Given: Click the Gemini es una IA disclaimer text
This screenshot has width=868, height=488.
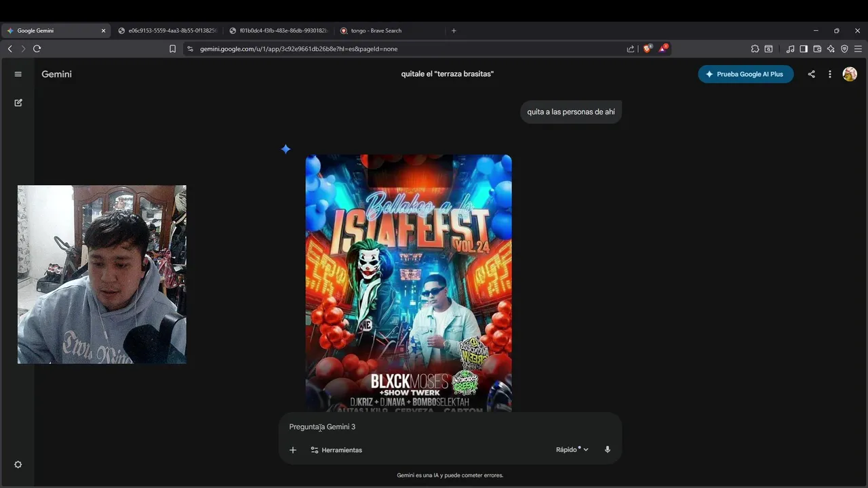Looking at the screenshot, I should tap(450, 475).
